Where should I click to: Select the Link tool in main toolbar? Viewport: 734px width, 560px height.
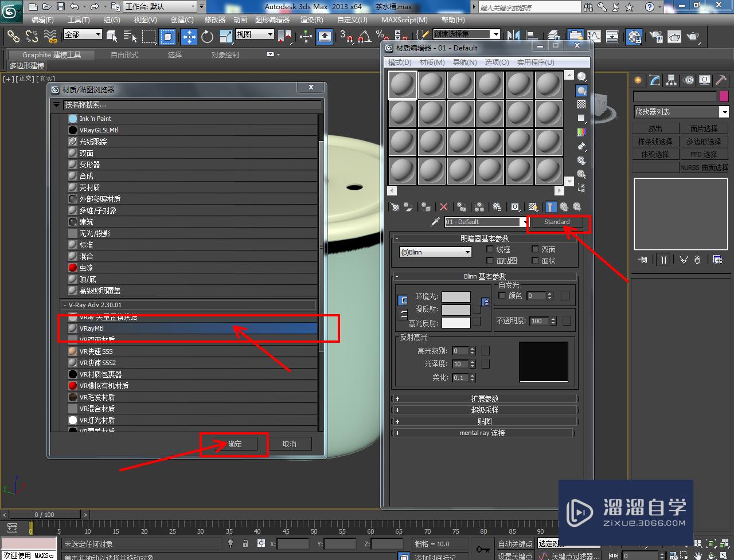click(13, 37)
